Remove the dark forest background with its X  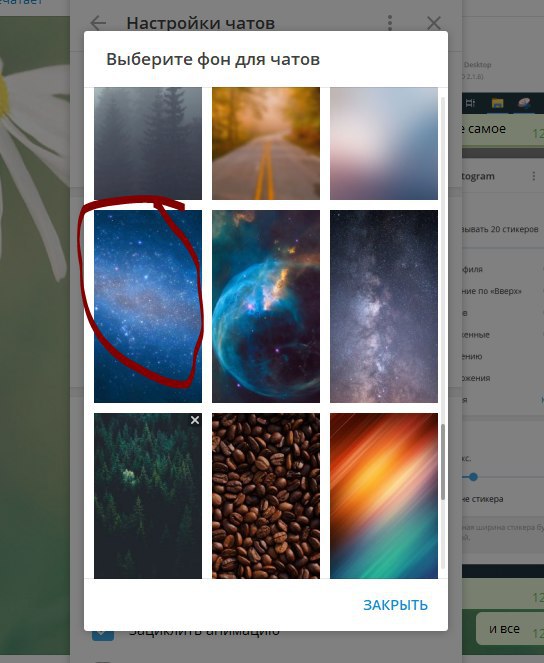[195, 420]
